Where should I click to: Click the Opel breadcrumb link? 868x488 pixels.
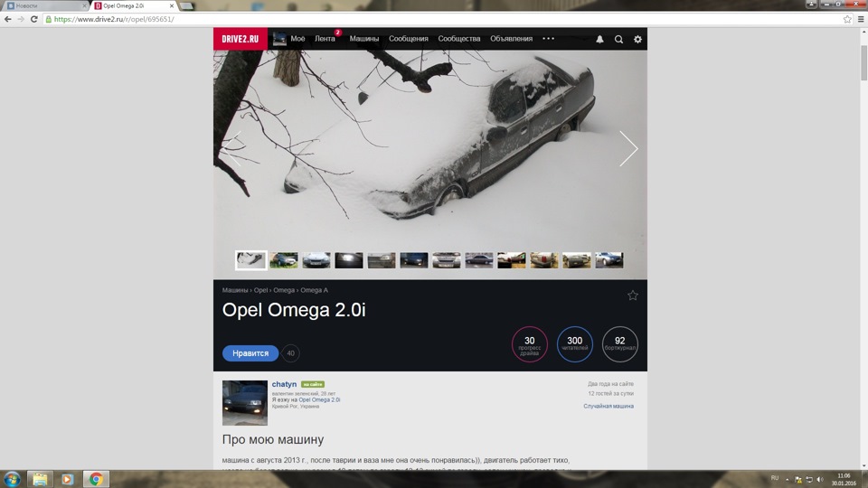click(x=260, y=290)
